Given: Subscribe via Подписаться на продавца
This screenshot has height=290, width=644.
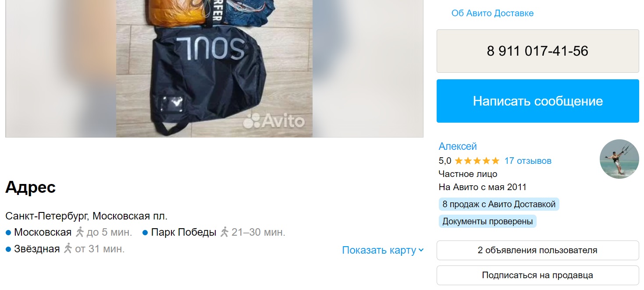Looking at the screenshot, I should 537,276.
